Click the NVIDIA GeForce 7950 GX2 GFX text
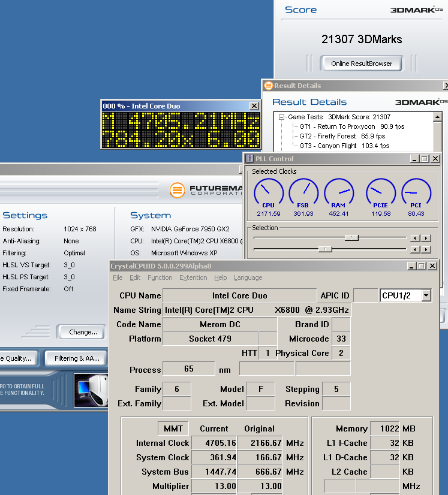Screen dimensions: 448x495 [190, 229]
